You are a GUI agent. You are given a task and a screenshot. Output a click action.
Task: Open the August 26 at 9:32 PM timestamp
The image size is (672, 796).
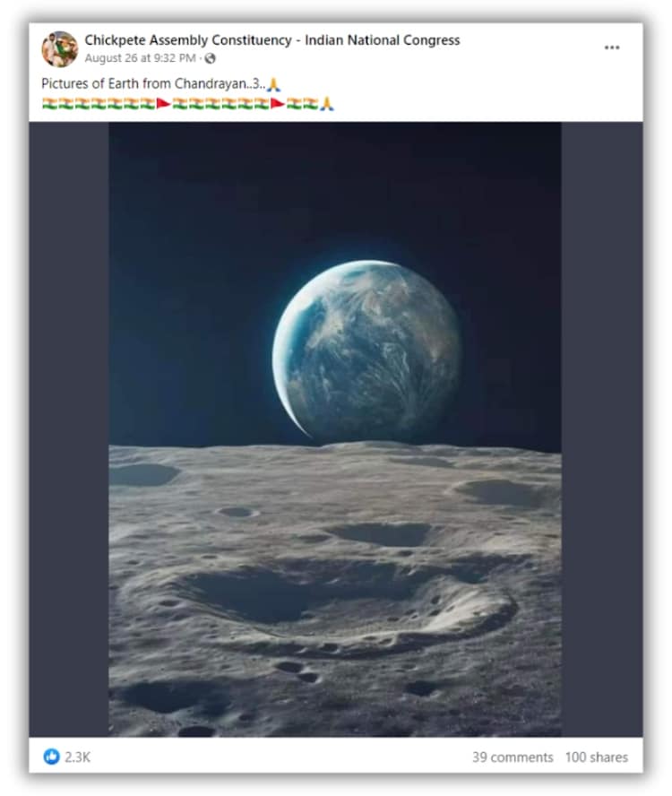[140, 58]
